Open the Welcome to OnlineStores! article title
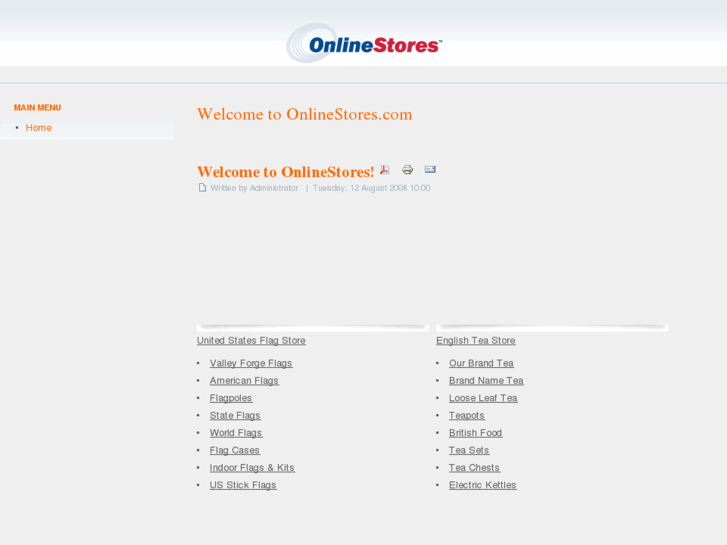Screen dimensions: 727x545 pos(286,172)
